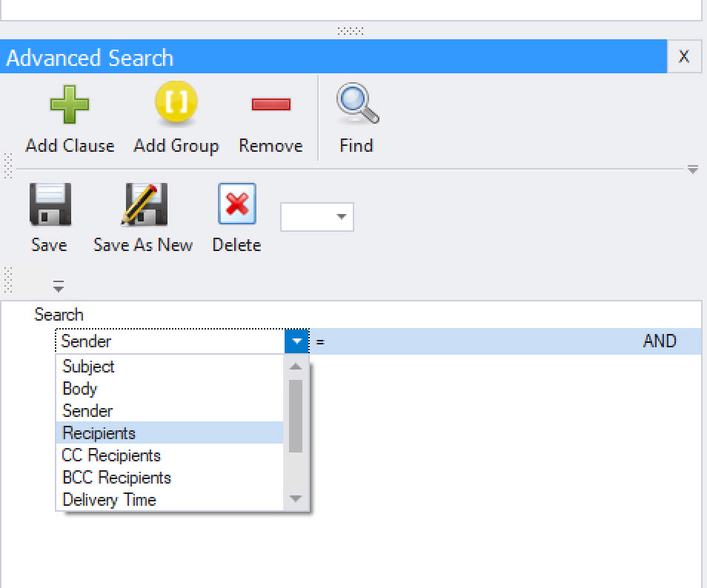The height and width of the screenshot is (588, 707).
Task: Click the equals operator in the clause
Action: [320, 342]
